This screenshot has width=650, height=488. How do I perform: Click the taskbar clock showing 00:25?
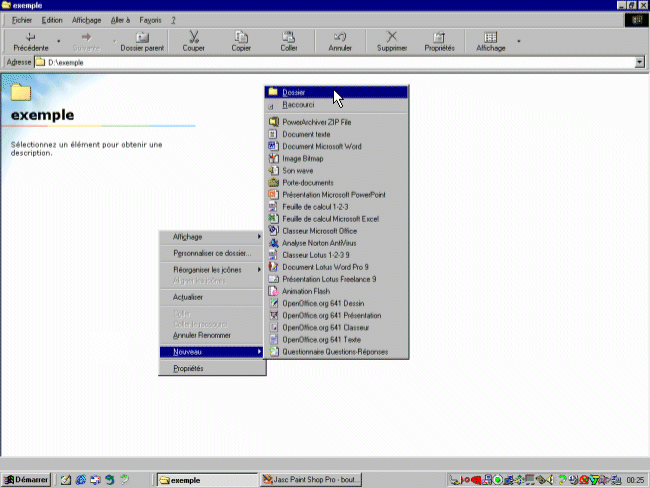point(635,480)
